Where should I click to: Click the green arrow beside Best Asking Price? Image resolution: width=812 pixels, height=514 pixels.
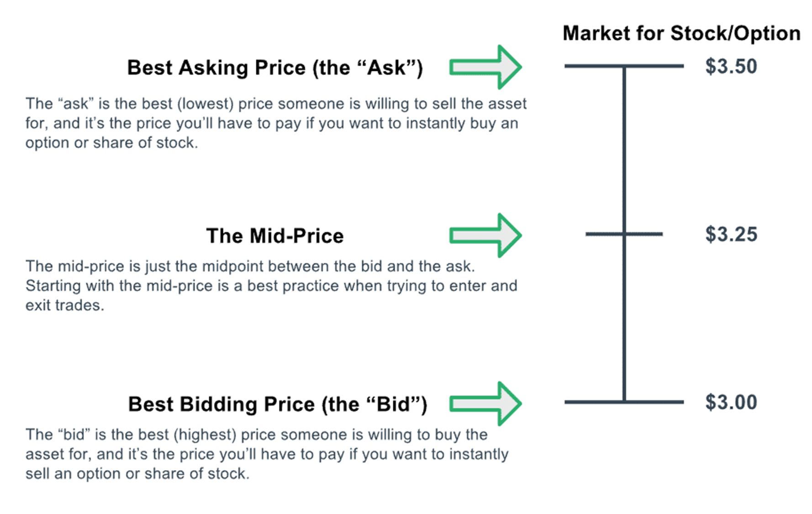click(485, 67)
